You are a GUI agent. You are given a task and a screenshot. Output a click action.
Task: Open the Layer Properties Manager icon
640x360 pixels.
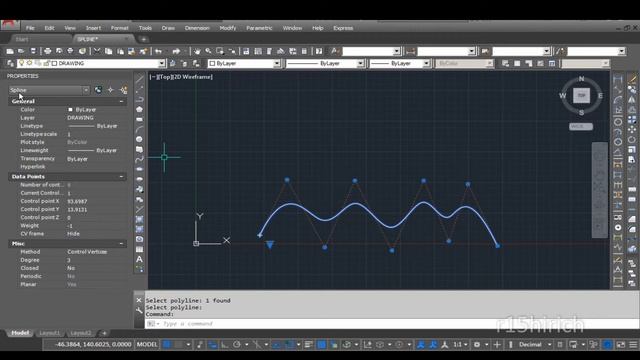10,63
